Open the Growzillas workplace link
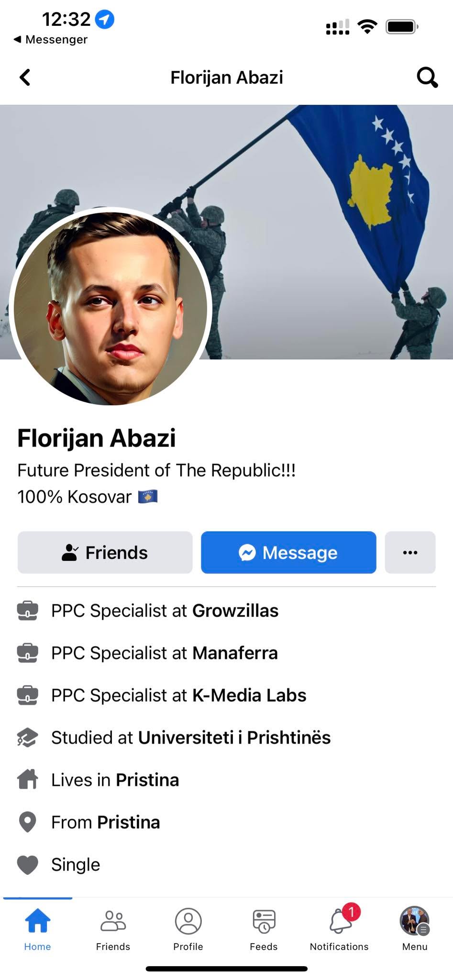 (235, 611)
